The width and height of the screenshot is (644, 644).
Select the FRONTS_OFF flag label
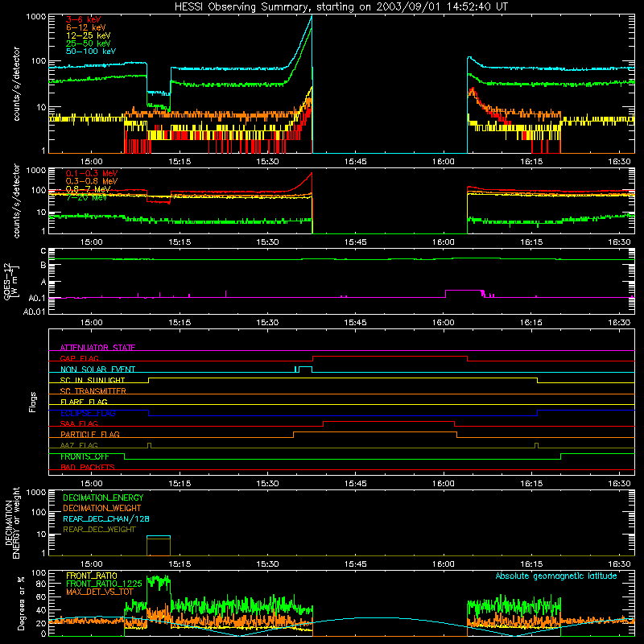tap(85, 456)
